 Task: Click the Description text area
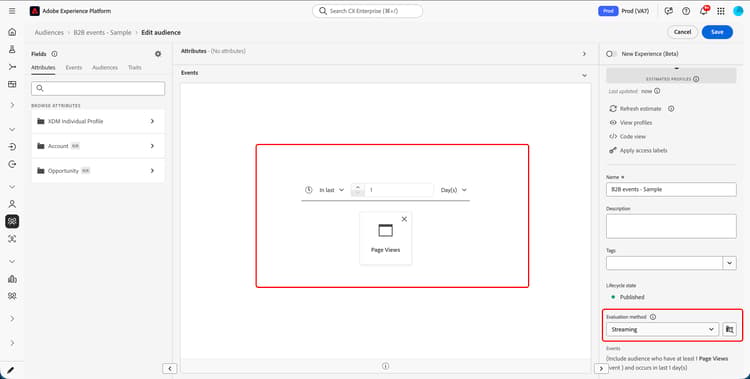[671, 226]
